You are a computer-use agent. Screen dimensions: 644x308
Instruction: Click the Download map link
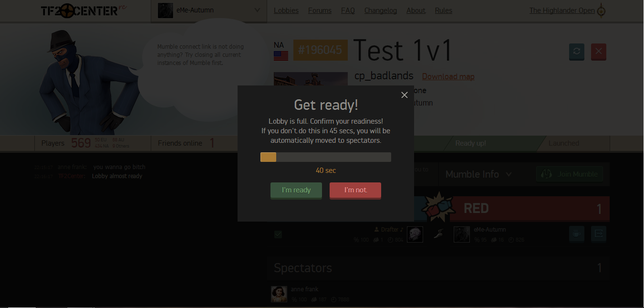(x=448, y=76)
